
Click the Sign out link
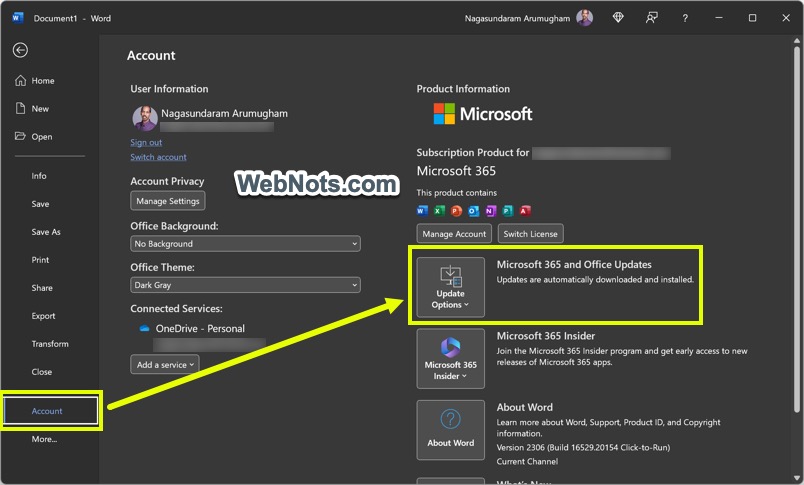coord(146,142)
